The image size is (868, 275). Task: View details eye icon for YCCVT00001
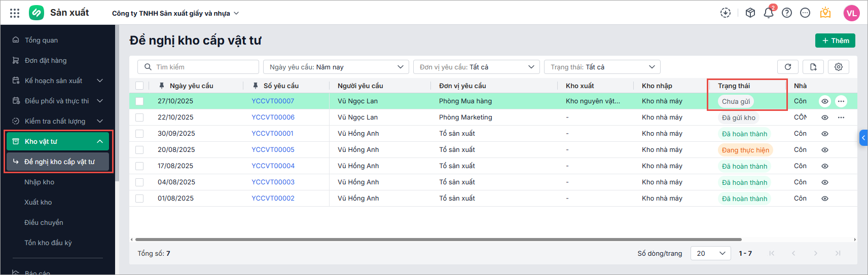(x=825, y=134)
